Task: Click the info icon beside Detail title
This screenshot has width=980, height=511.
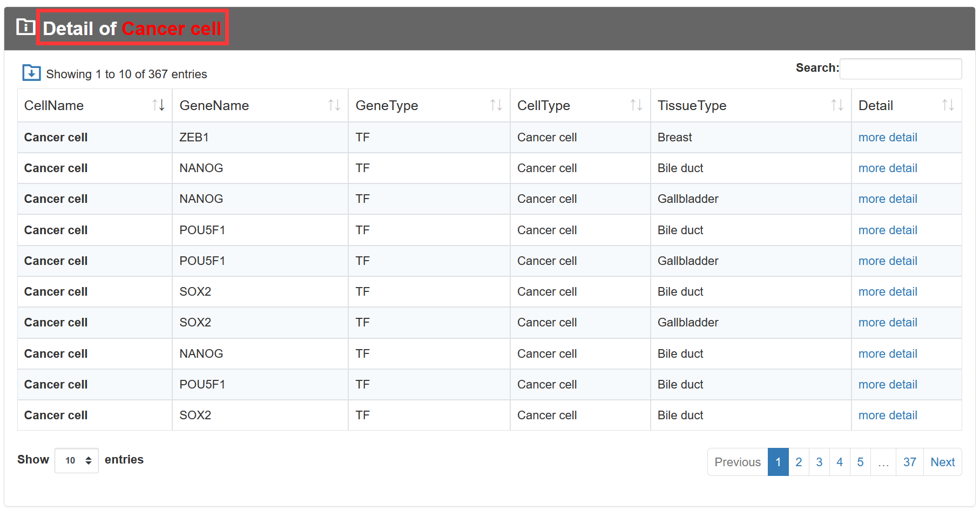Action: coord(25,26)
